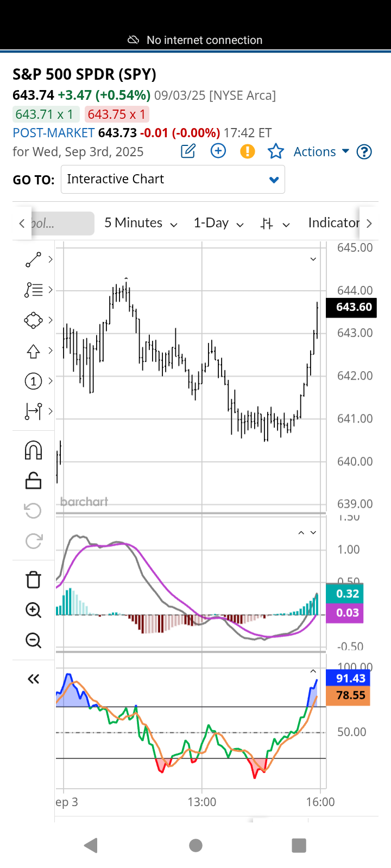Image resolution: width=391 pixels, height=868 pixels.
Task: Open the Interactive Chart dropdown
Action: click(x=173, y=180)
